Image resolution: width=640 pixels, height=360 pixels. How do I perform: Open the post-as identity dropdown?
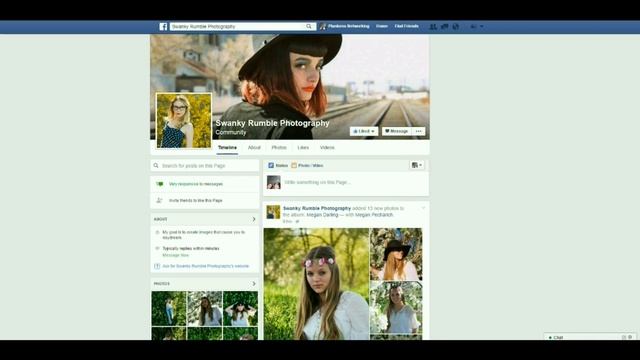(417, 165)
